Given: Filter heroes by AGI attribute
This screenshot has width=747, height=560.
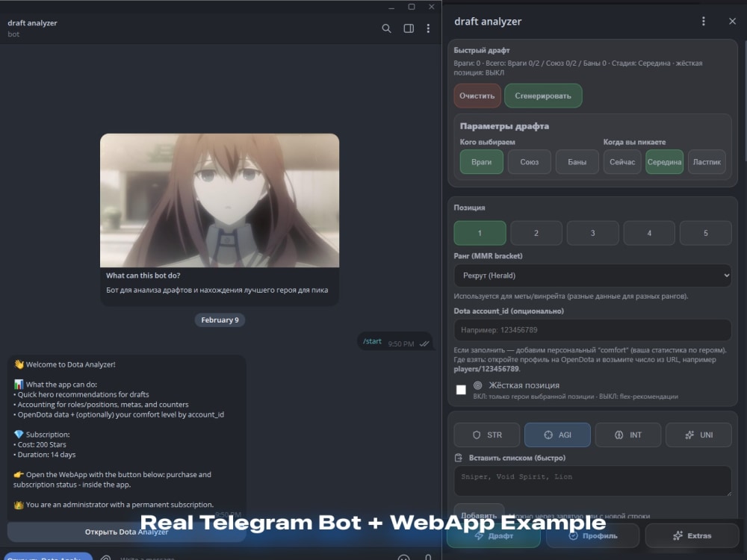Looking at the screenshot, I should pos(557,435).
